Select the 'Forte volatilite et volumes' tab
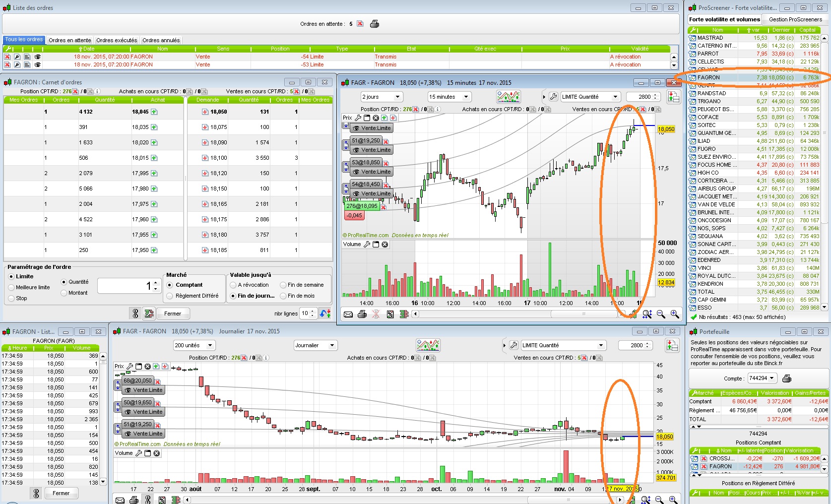 tap(725, 19)
